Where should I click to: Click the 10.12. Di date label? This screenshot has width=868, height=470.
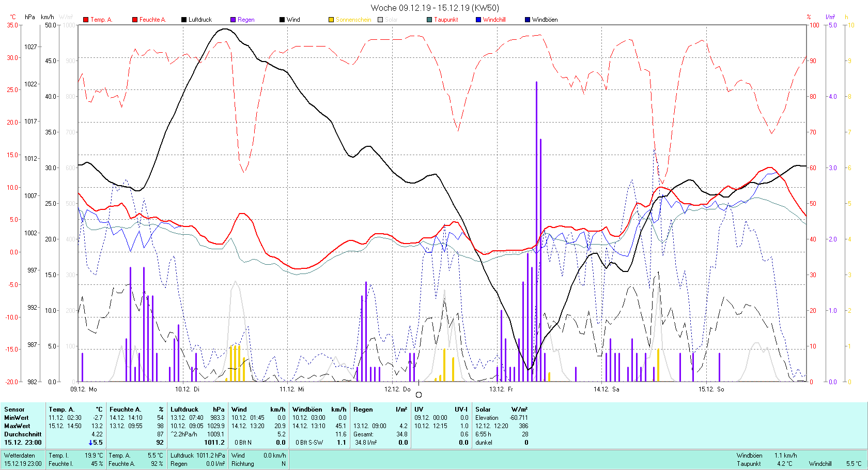(x=187, y=389)
